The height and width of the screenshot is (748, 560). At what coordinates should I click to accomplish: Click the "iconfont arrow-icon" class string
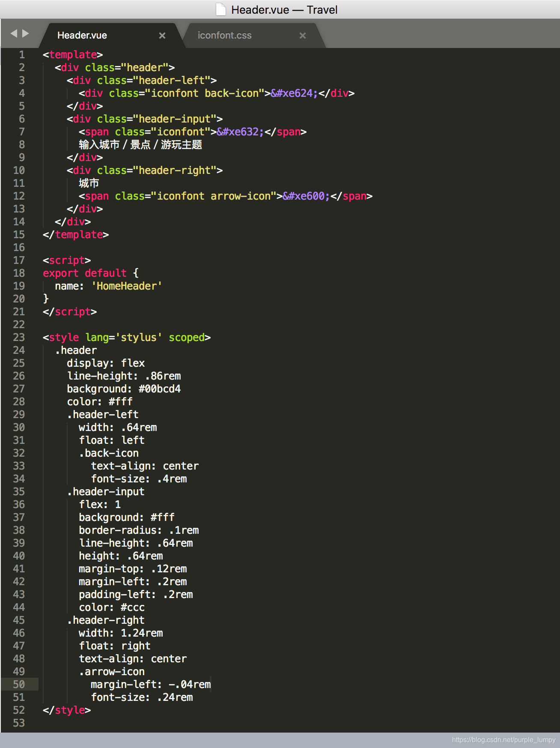point(214,196)
